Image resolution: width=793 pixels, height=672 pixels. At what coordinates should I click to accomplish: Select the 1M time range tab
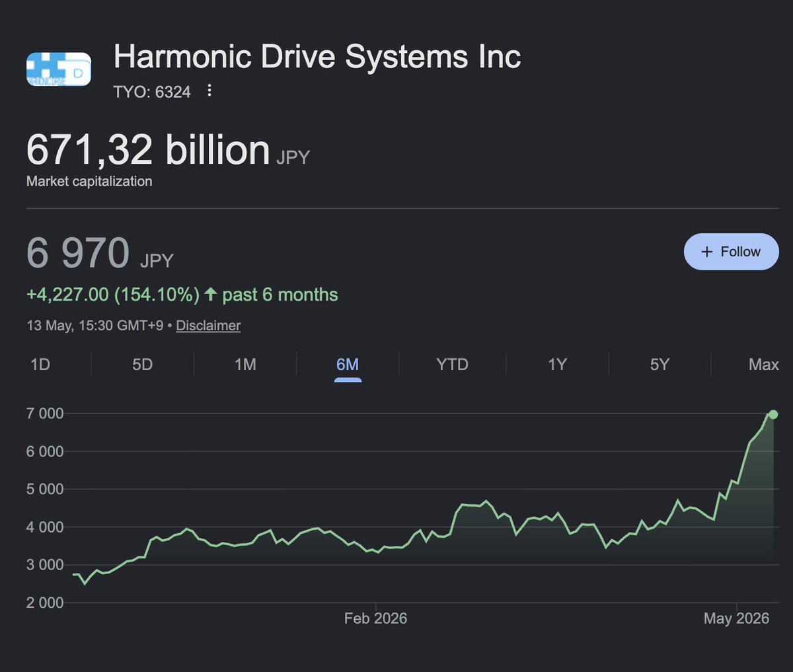(245, 365)
